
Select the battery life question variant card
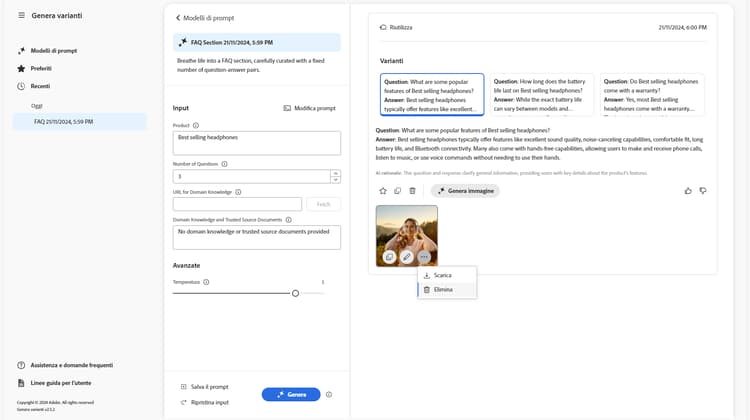tap(541, 94)
